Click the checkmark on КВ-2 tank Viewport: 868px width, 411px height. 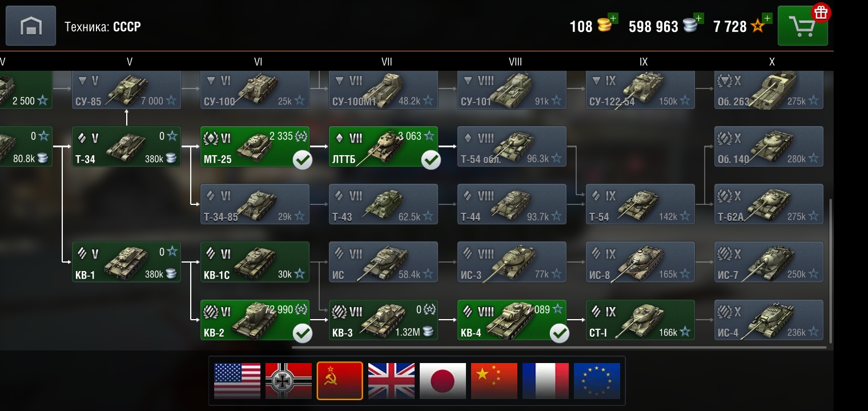coord(303,333)
